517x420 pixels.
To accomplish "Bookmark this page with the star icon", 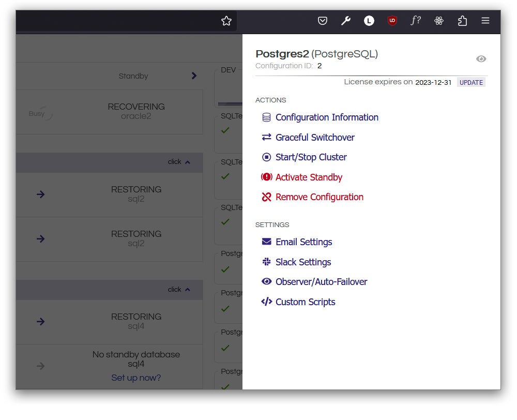I will pyautogui.click(x=226, y=21).
